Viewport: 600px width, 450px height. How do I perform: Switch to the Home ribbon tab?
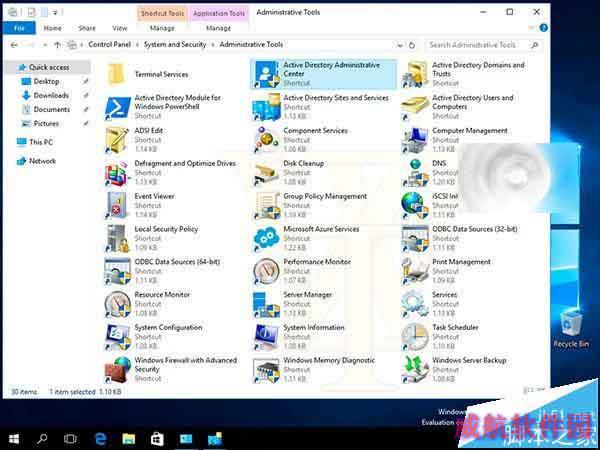pos(52,28)
